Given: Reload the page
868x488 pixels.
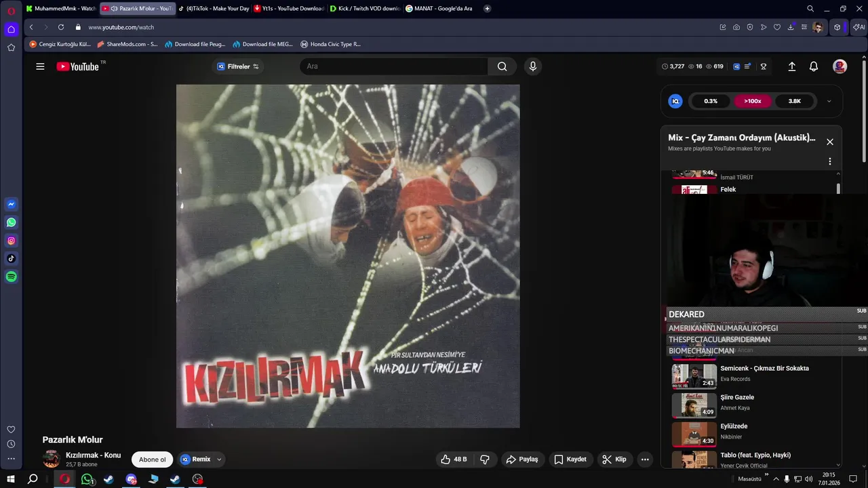Looking at the screenshot, I should [x=61, y=27].
